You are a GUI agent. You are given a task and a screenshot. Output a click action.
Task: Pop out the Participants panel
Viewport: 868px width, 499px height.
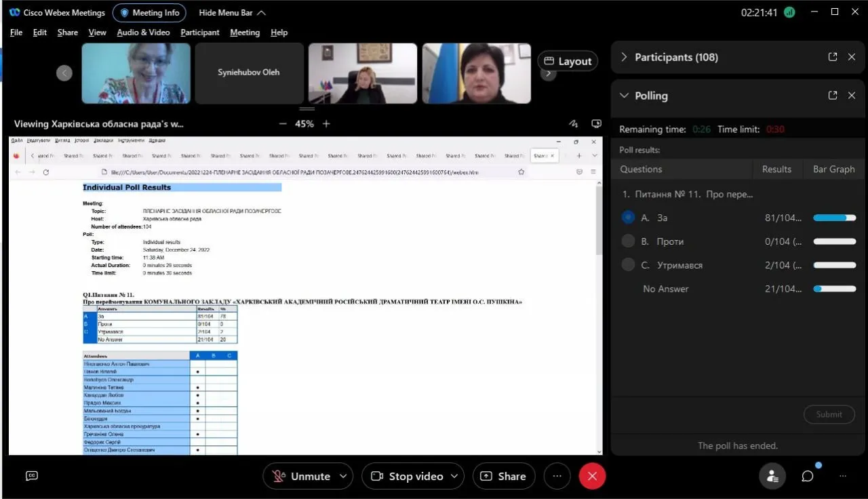click(833, 57)
